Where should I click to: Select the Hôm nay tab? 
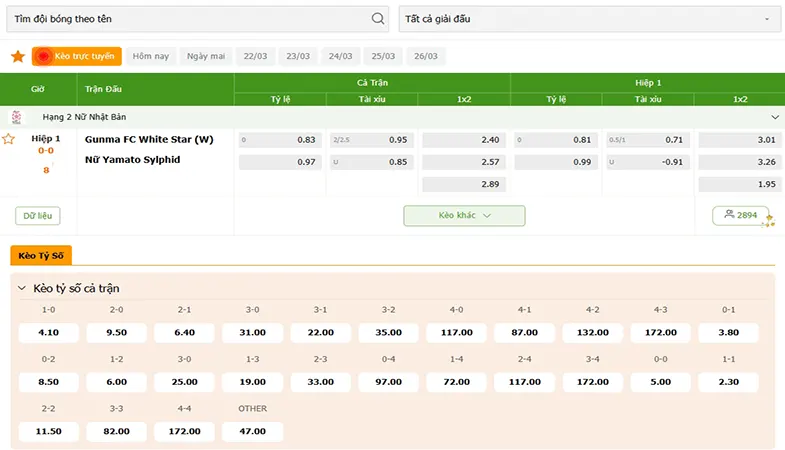(x=151, y=56)
